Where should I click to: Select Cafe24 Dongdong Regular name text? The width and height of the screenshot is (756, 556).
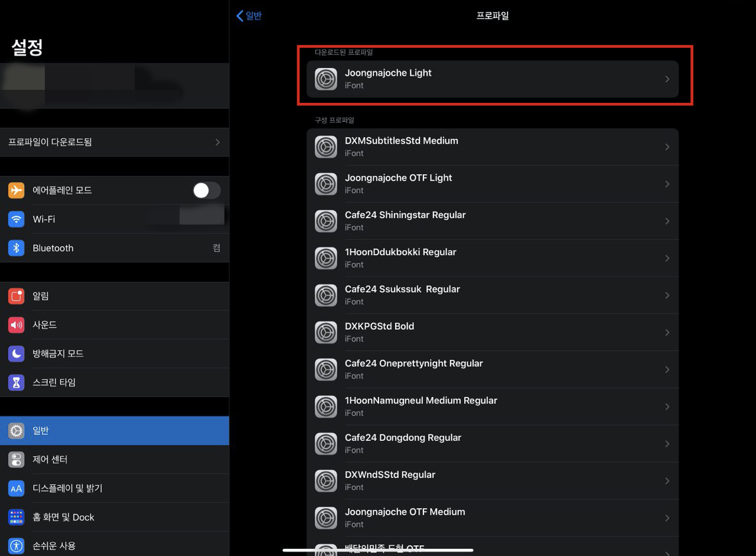click(403, 438)
